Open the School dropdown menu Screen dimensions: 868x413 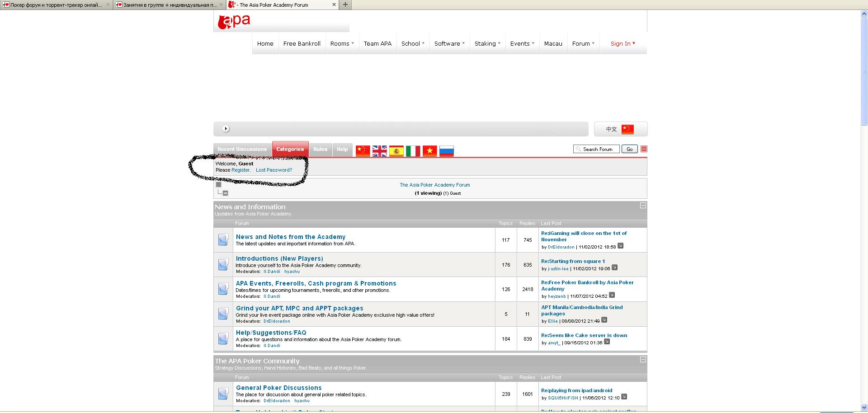coord(413,43)
